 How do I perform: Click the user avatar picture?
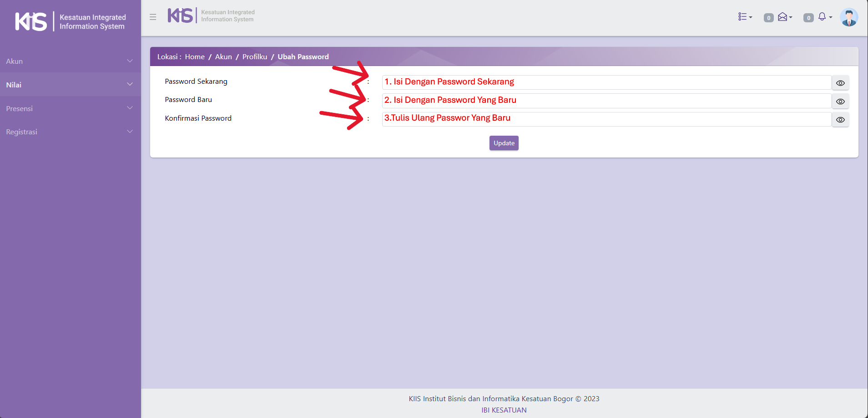tap(848, 17)
